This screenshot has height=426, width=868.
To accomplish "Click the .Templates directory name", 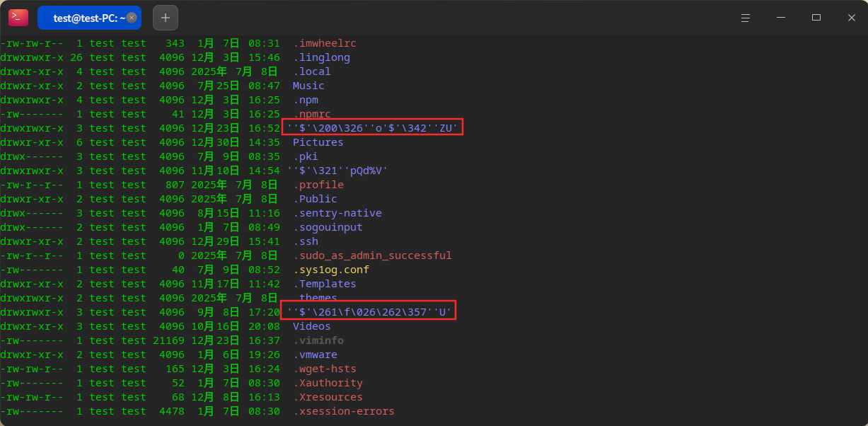I will pos(325,284).
